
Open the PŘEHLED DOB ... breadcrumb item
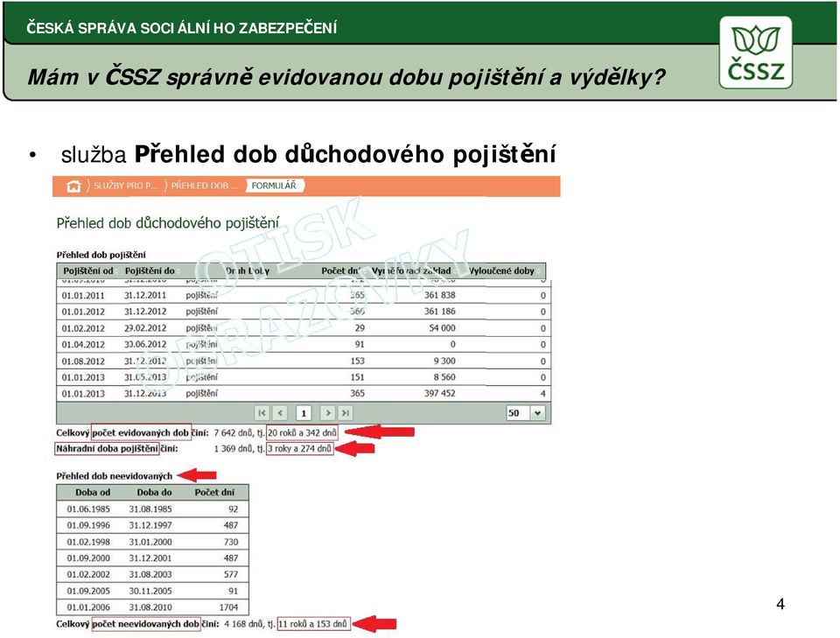pos(204,186)
